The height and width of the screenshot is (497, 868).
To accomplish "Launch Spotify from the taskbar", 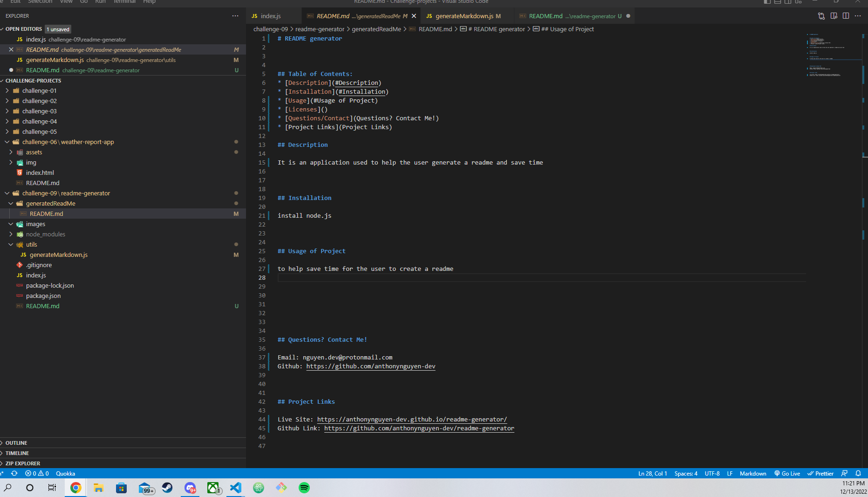I will tap(304, 488).
